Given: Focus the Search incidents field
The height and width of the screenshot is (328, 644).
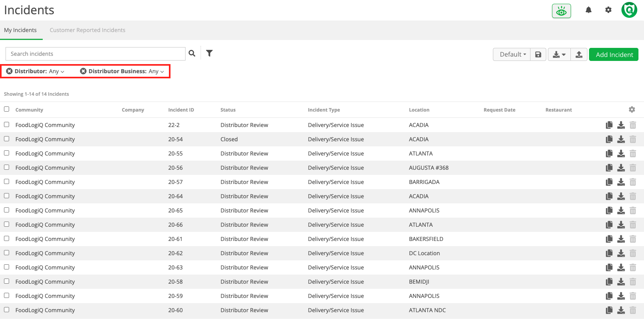Looking at the screenshot, I should click(95, 54).
